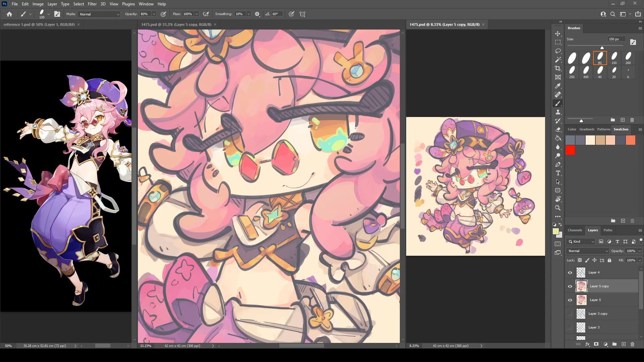Hide Layer 5 copy visibility eye
644x362 pixels.
pos(570,286)
